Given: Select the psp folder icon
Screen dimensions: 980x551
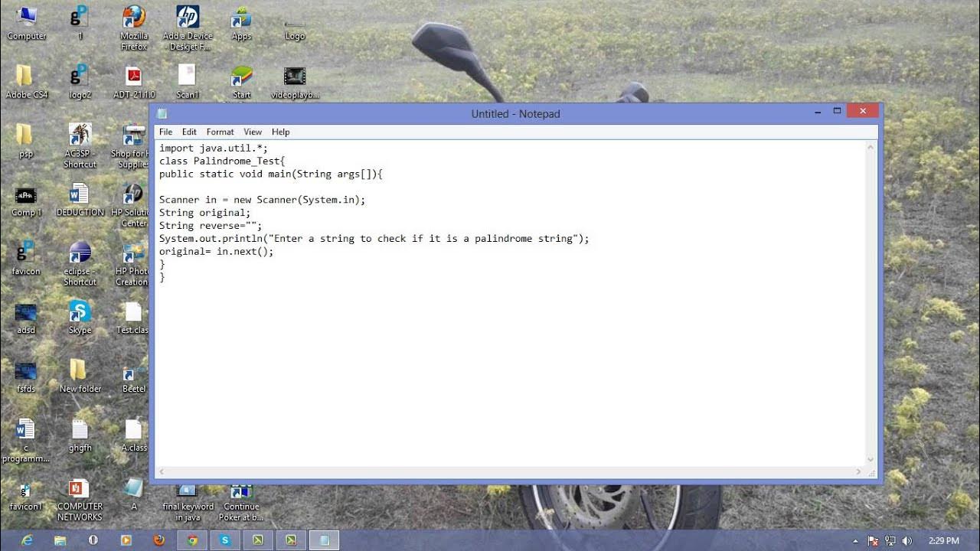Looking at the screenshot, I should click(x=26, y=141).
